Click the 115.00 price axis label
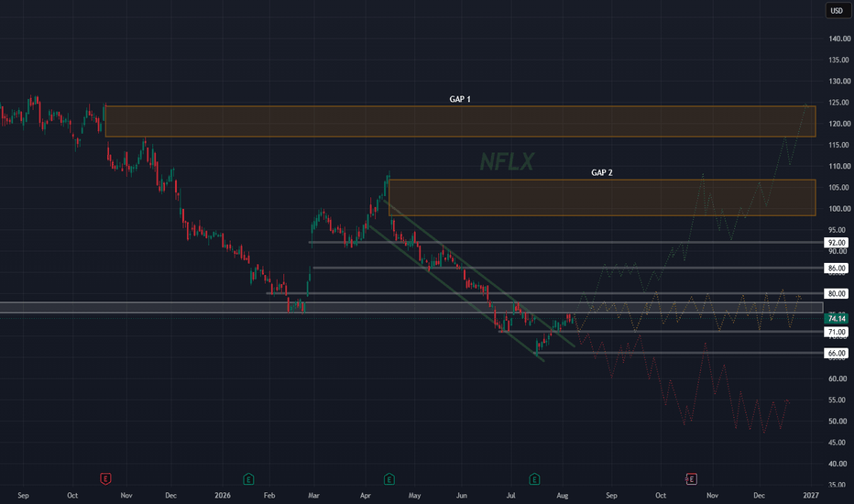Image resolution: width=854 pixels, height=504 pixels. tap(839, 145)
